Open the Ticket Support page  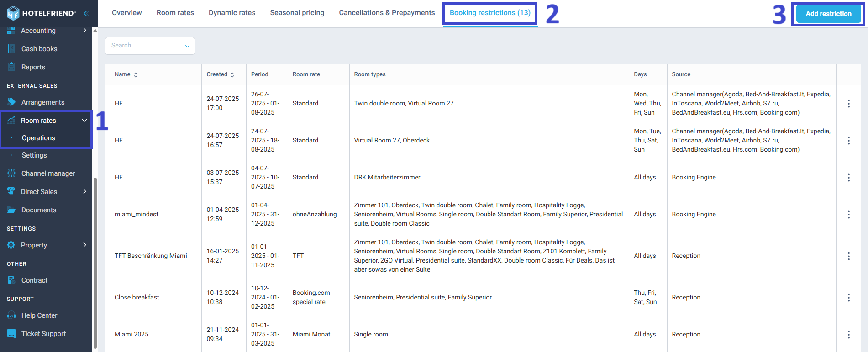point(43,334)
